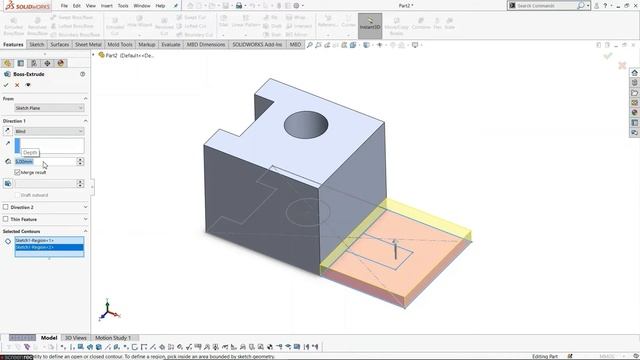Open FeatureManager design tree tab icon
The width and height of the screenshot is (640, 360).
pos(7,63)
